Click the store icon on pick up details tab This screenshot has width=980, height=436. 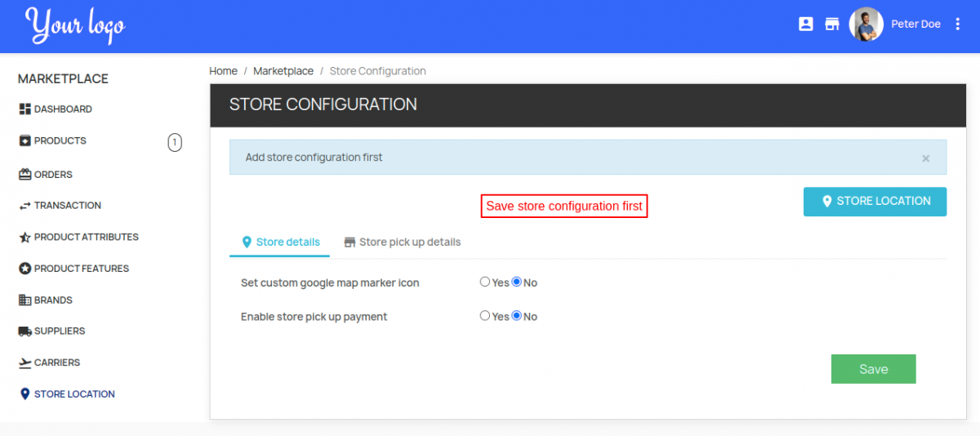coord(350,242)
